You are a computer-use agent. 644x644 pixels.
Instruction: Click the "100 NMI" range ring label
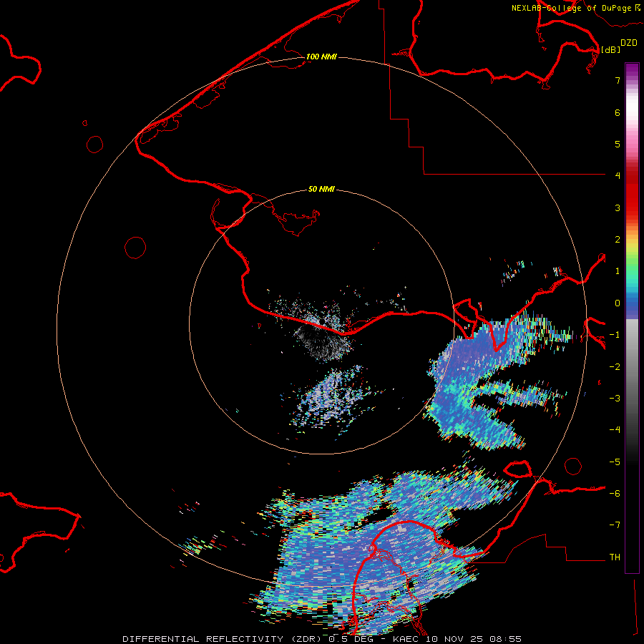point(321,57)
